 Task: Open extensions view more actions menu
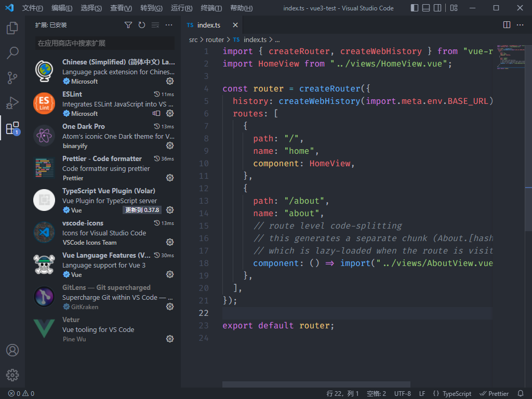coord(169,25)
